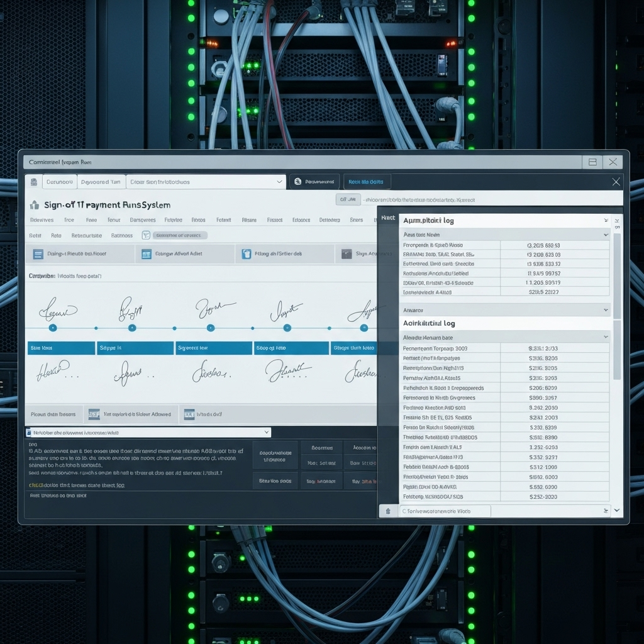Click the table icon in the second action tile
The image size is (644, 644).
click(x=146, y=254)
